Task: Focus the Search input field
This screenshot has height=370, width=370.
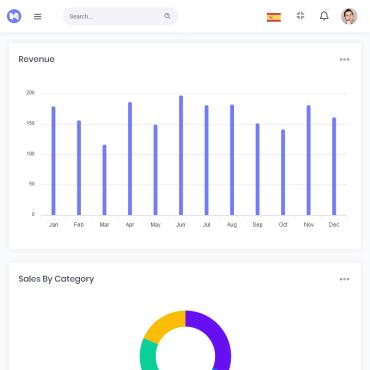Action: 120,16
